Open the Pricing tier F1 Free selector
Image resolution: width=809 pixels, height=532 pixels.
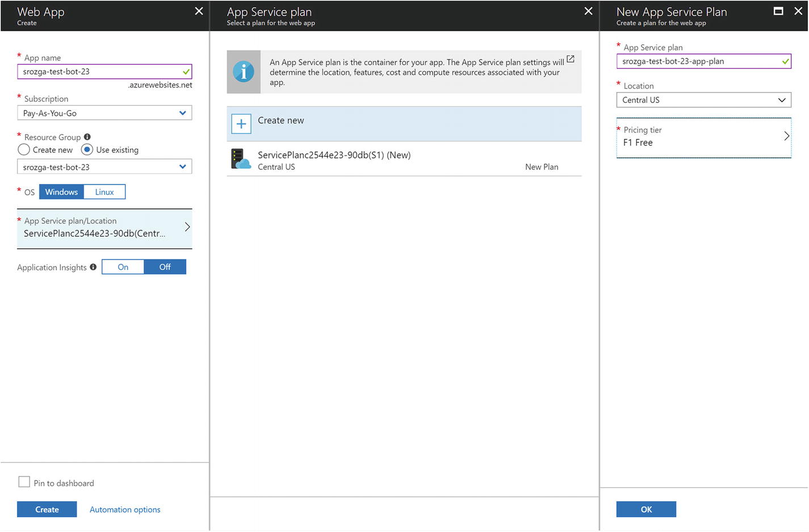[x=703, y=137]
